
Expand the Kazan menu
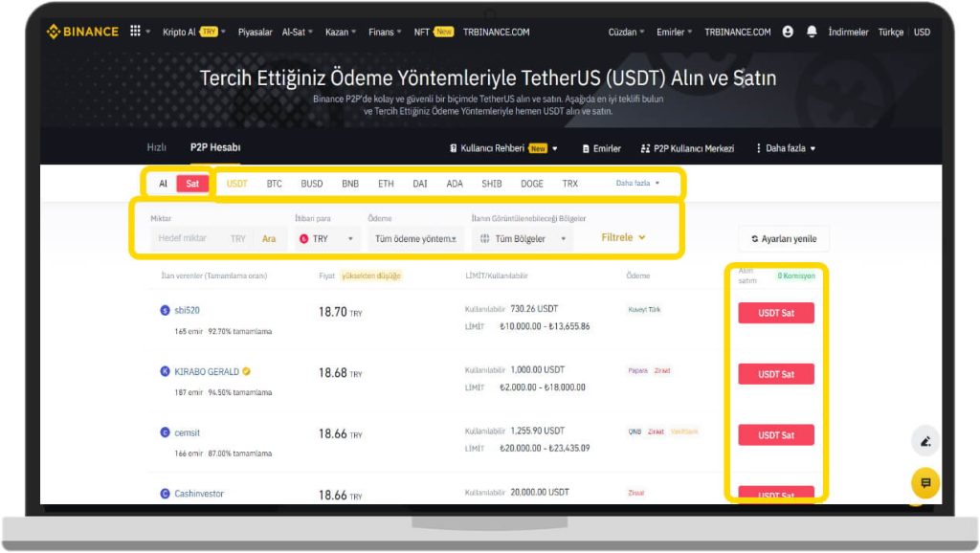341,32
